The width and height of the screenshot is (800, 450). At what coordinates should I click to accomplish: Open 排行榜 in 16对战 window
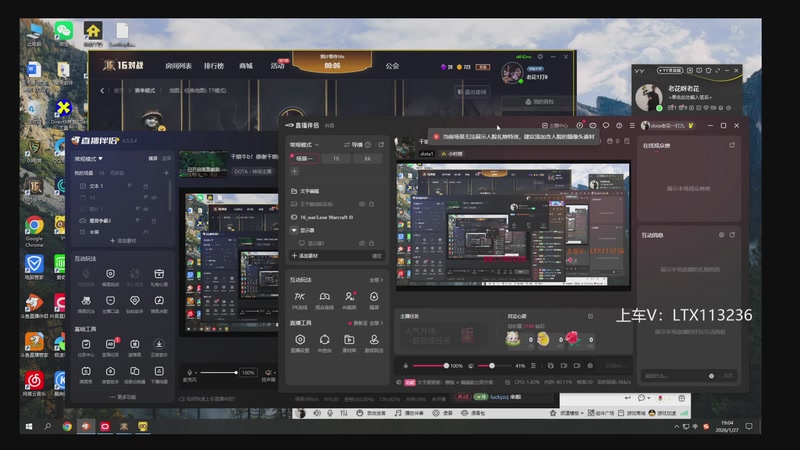pyautogui.click(x=214, y=66)
